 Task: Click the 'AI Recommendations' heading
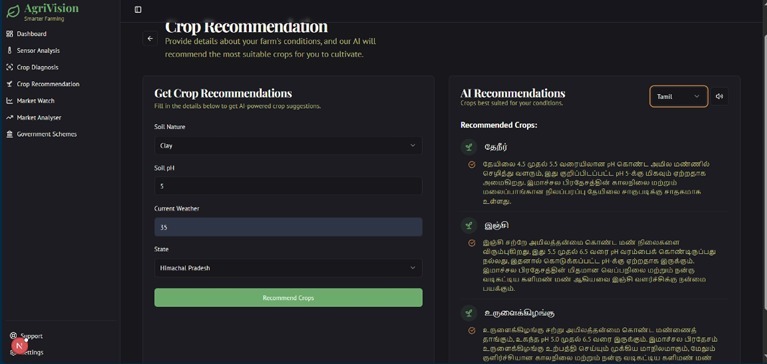(x=513, y=93)
